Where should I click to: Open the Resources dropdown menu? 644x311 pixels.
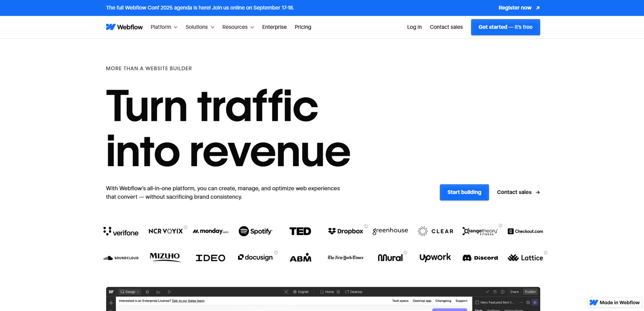pyautogui.click(x=238, y=27)
